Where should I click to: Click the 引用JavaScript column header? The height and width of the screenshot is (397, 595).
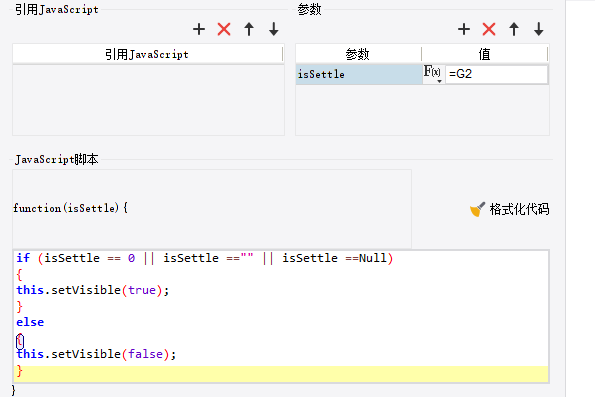tap(148, 54)
